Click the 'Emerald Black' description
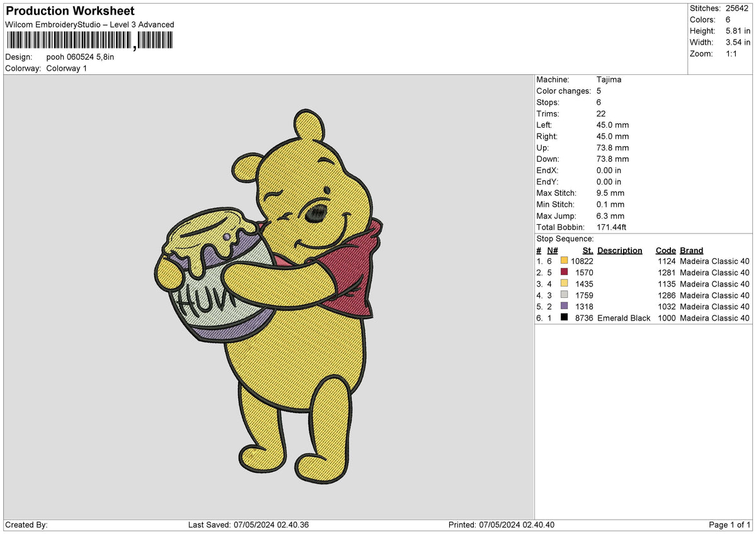The width and height of the screenshot is (756, 534). click(x=624, y=318)
